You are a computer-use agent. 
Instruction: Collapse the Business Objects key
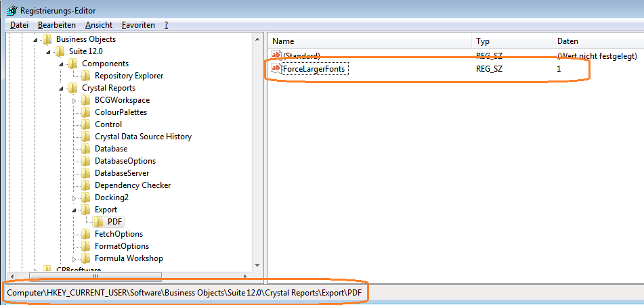pyautogui.click(x=35, y=40)
